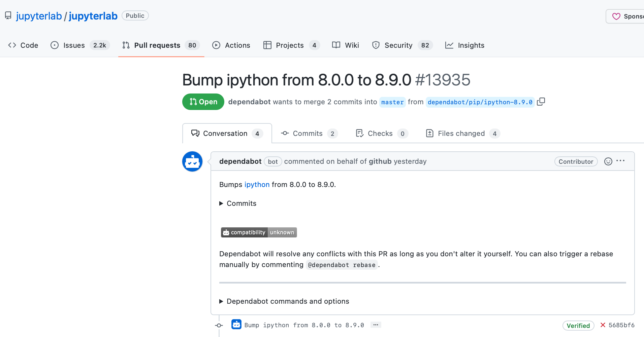View the Security tab
The image size is (644, 337).
click(402, 45)
